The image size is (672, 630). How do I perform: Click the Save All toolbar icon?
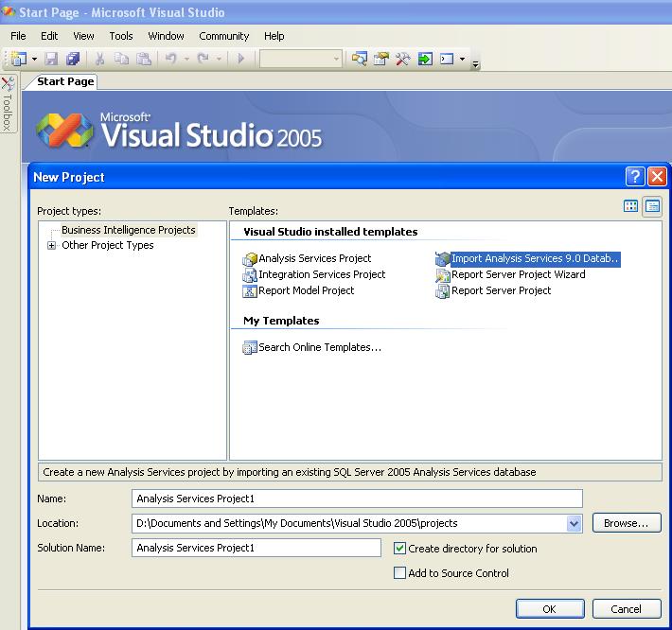click(x=73, y=59)
